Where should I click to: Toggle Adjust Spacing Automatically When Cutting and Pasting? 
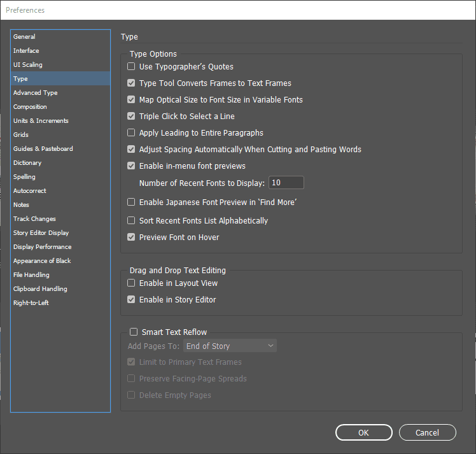131,149
